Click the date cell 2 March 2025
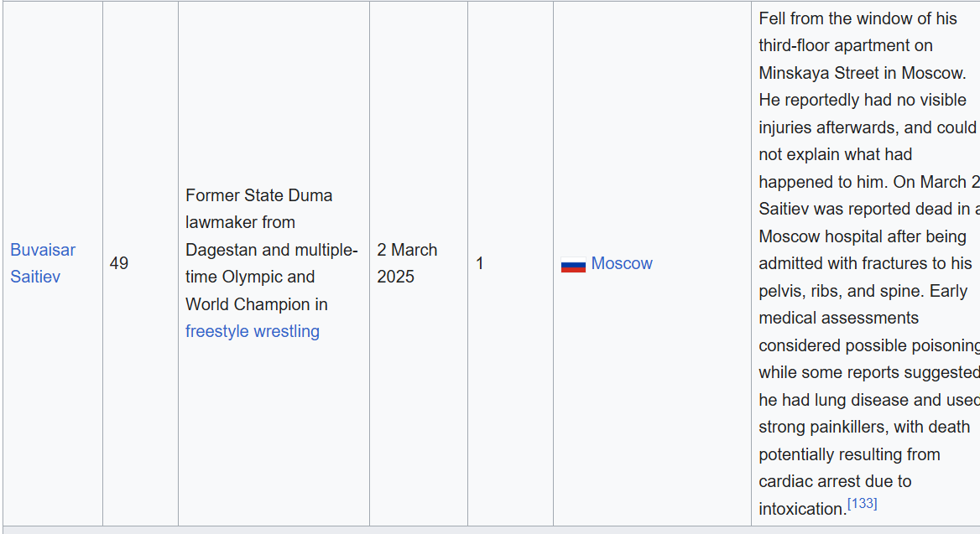This screenshot has width=980, height=534. click(x=407, y=263)
